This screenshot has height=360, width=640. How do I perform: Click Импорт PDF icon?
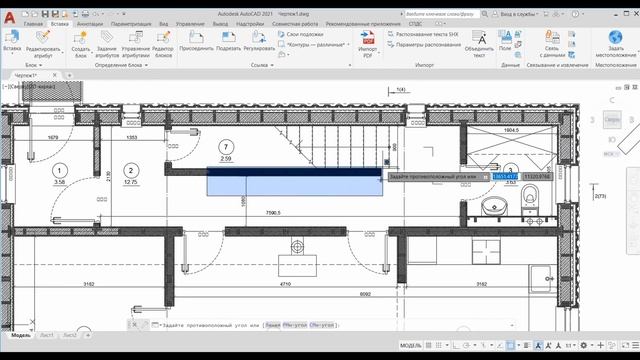point(368,38)
